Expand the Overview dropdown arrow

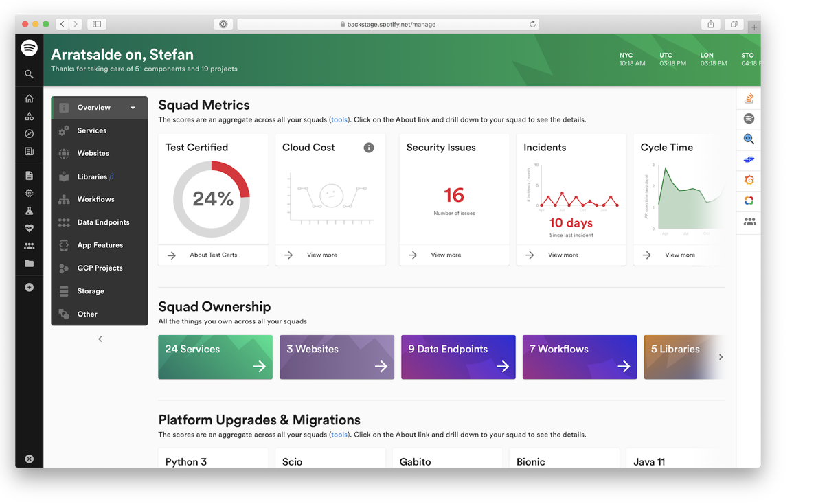pos(133,108)
